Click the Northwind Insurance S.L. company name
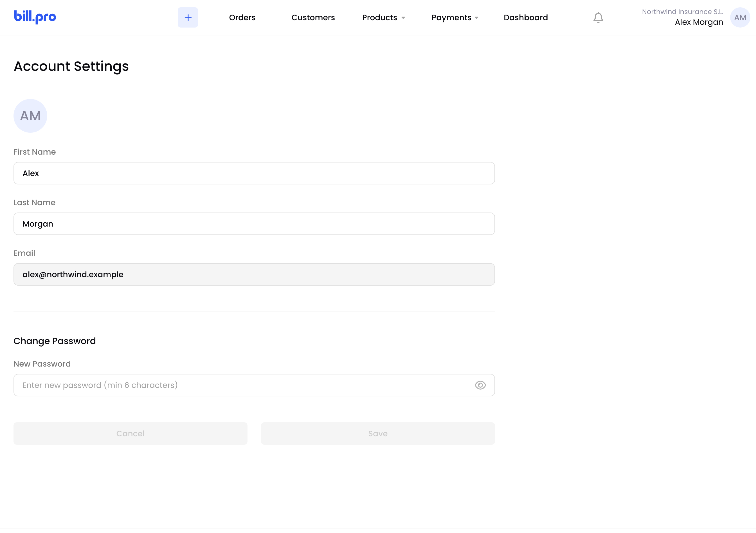Image resolution: width=756 pixels, height=533 pixels. click(x=682, y=12)
